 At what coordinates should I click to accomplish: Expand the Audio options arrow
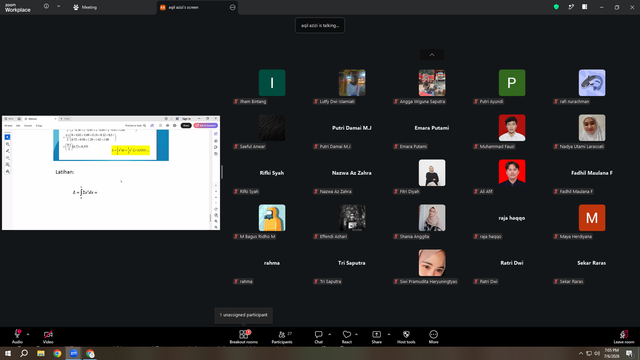pos(28,334)
